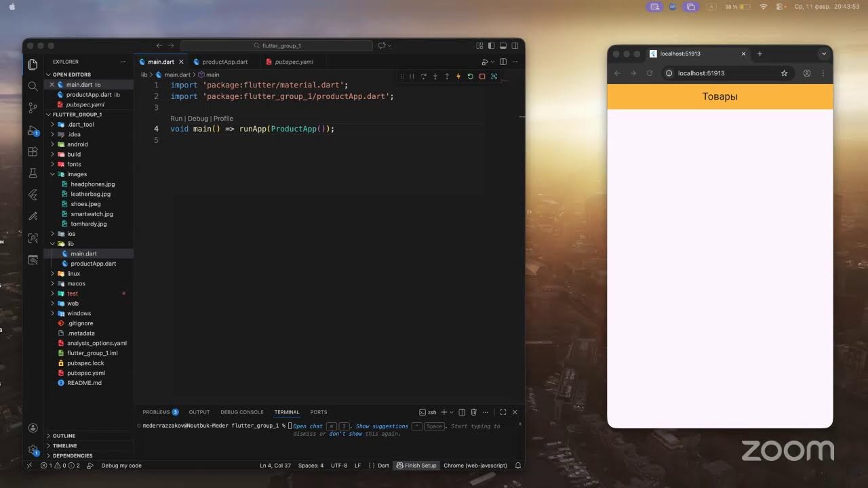Open the Chrome three-dot menu

coord(823,73)
